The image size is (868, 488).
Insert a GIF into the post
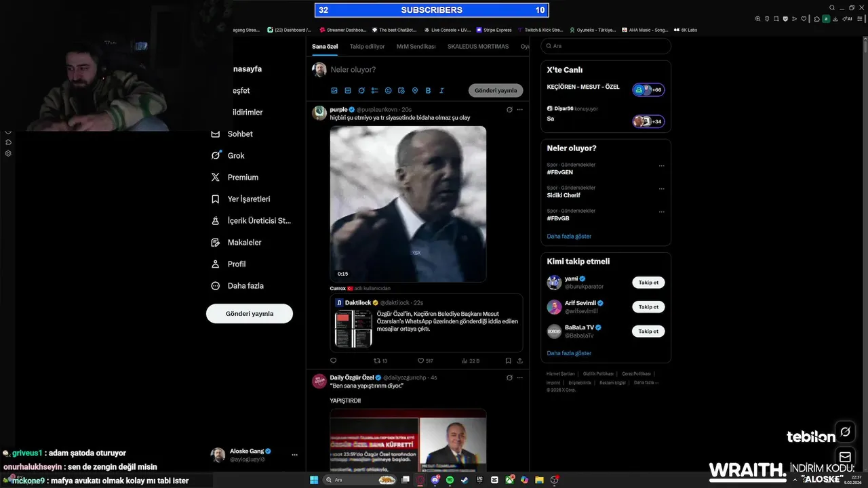click(348, 90)
